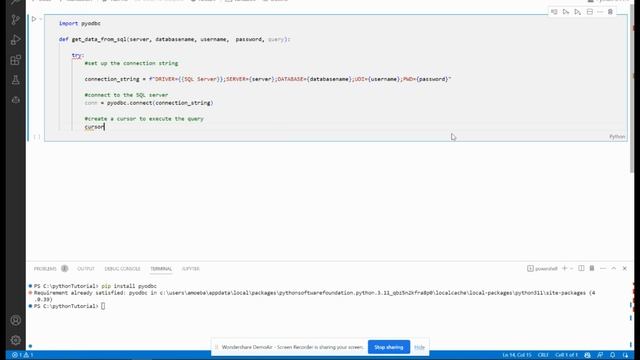Click the rightmost status bar icon
Image resolution: width=640 pixels, height=360 pixels.
click(x=625, y=355)
